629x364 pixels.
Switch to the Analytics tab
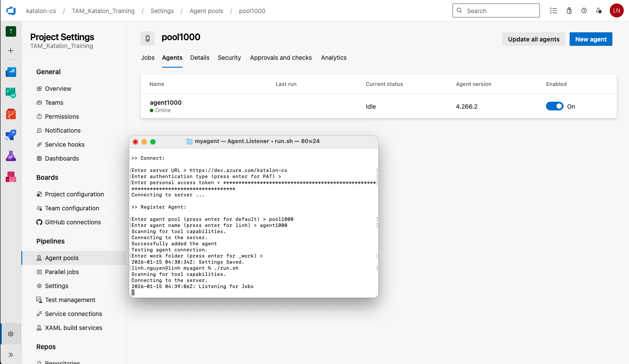pyautogui.click(x=334, y=58)
